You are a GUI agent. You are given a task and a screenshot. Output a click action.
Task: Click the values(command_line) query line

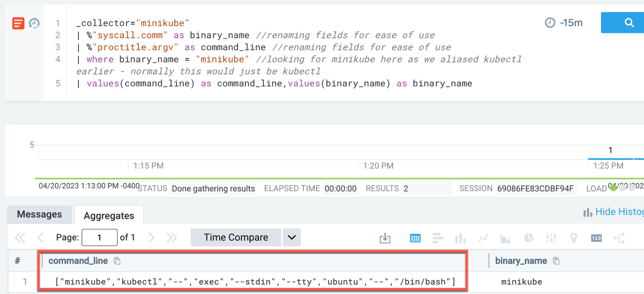(x=274, y=84)
